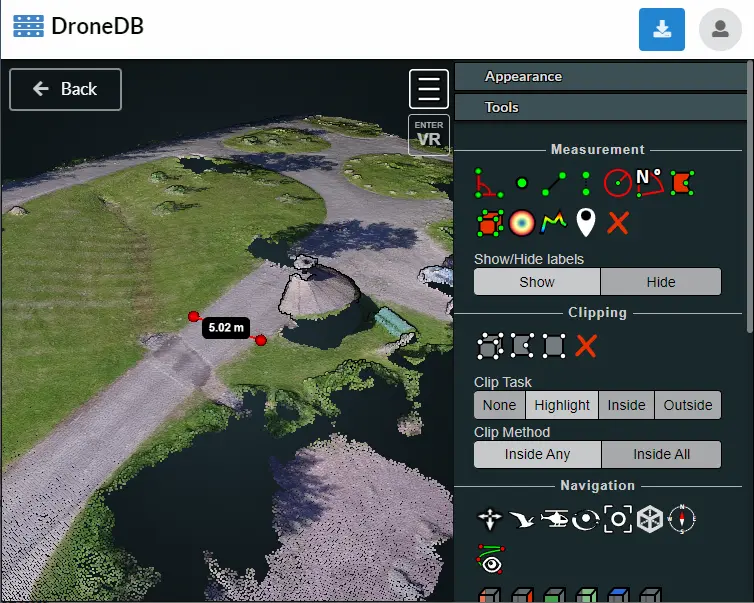Image resolution: width=754 pixels, height=603 pixels.
Task: Select the distance measurement tool
Action: point(553,183)
